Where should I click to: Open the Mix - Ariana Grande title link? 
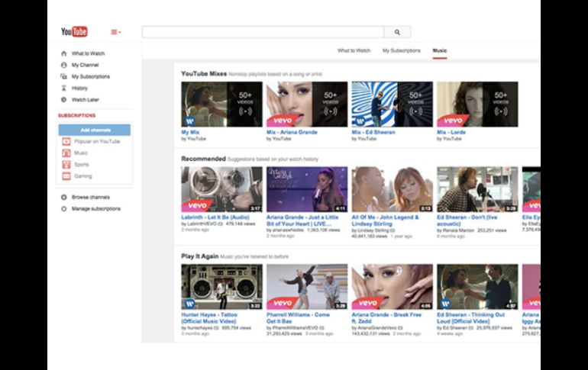292,132
